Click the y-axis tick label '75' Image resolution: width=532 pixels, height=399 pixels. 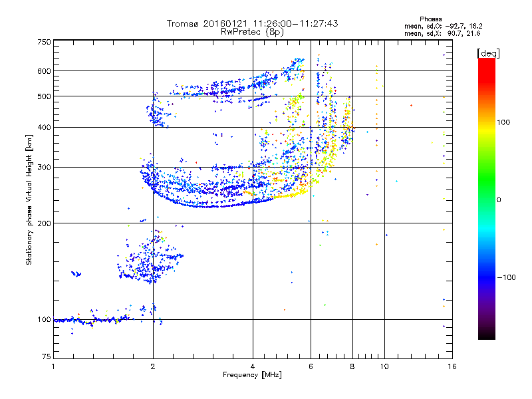(x=47, y=356)
